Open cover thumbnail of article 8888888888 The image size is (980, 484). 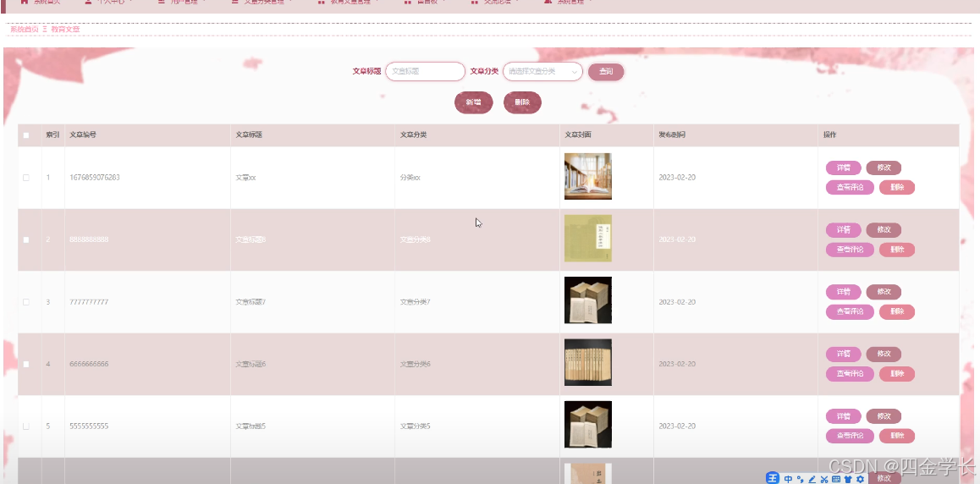pyautogui.click(x=587, y=239)
